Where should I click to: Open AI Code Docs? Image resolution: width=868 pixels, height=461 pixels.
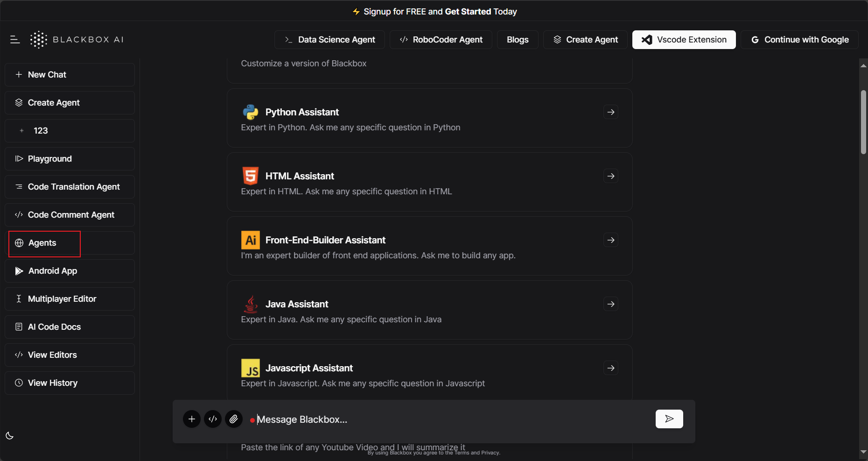point(70,327)
